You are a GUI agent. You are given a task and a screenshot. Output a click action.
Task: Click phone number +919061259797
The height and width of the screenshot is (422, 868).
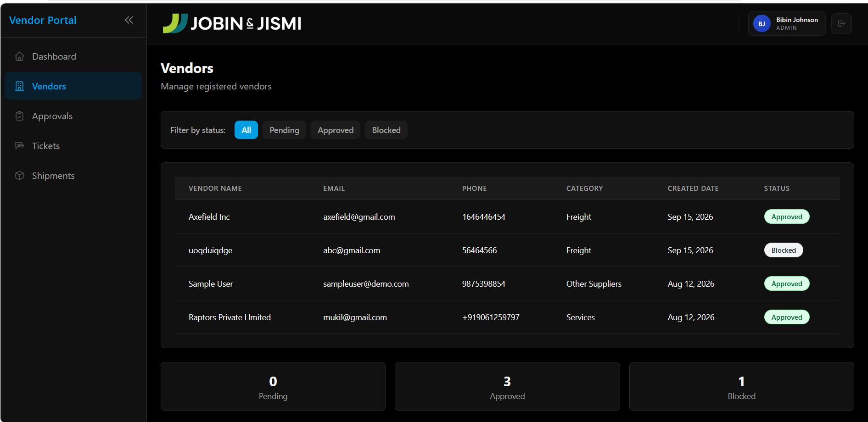coord(491,317)
